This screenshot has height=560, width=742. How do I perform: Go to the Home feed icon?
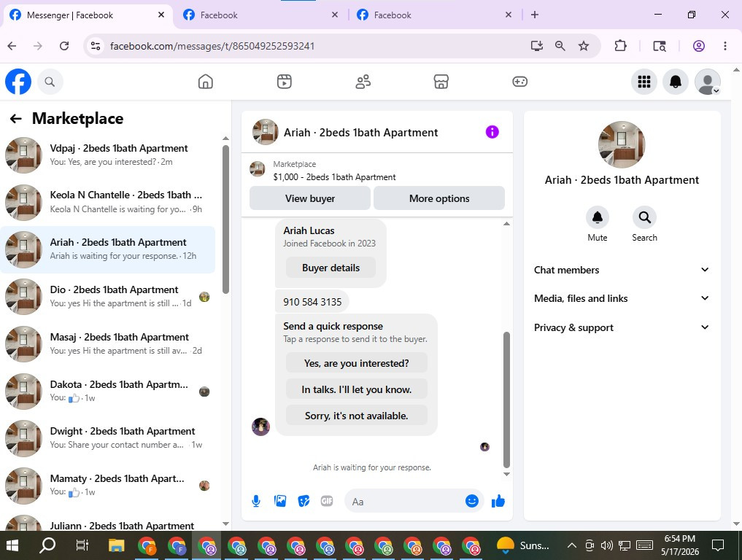point(205,82)
